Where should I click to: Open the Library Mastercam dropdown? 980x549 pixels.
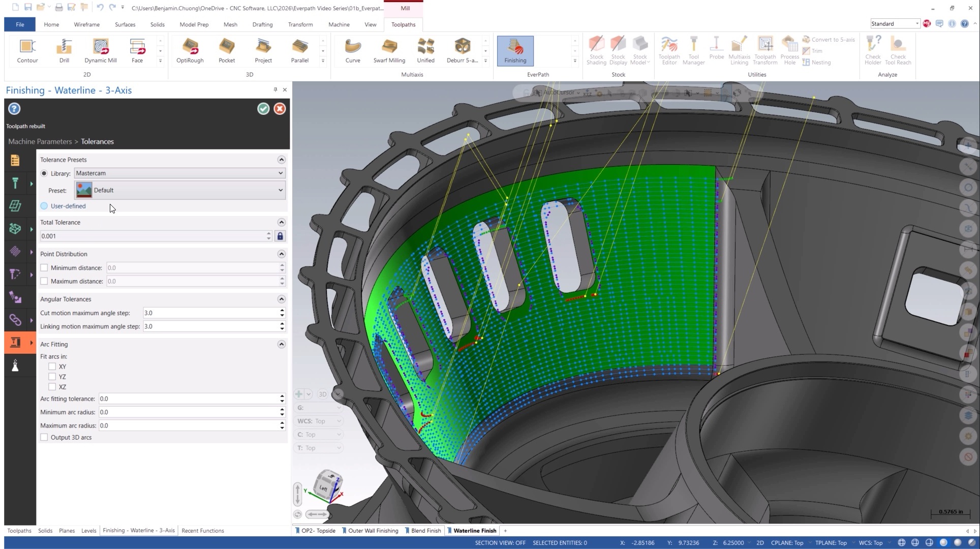[x=179, y=173]
